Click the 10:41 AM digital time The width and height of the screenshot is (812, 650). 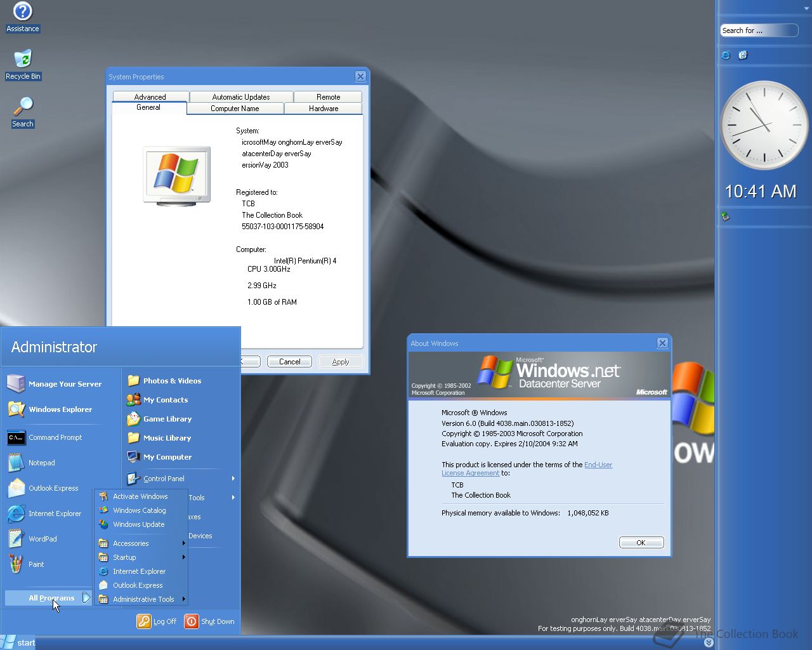[760, 192]
